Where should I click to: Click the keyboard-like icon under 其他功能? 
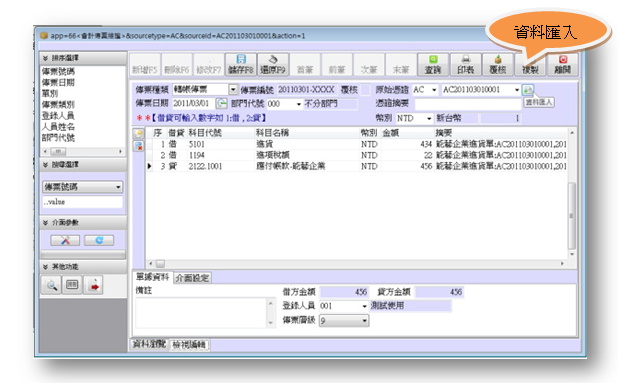click(72, 285)
